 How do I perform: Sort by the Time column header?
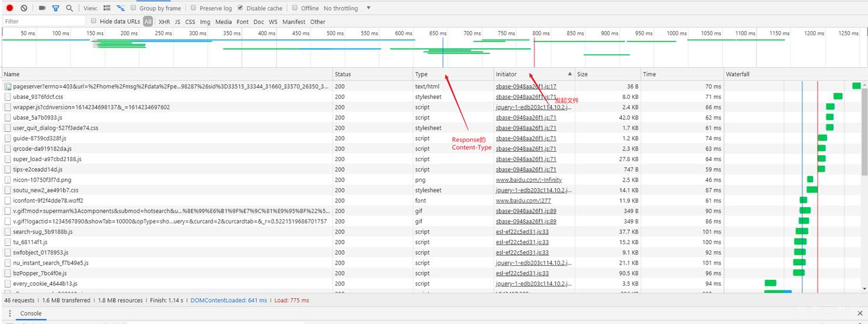coord(682,75)
